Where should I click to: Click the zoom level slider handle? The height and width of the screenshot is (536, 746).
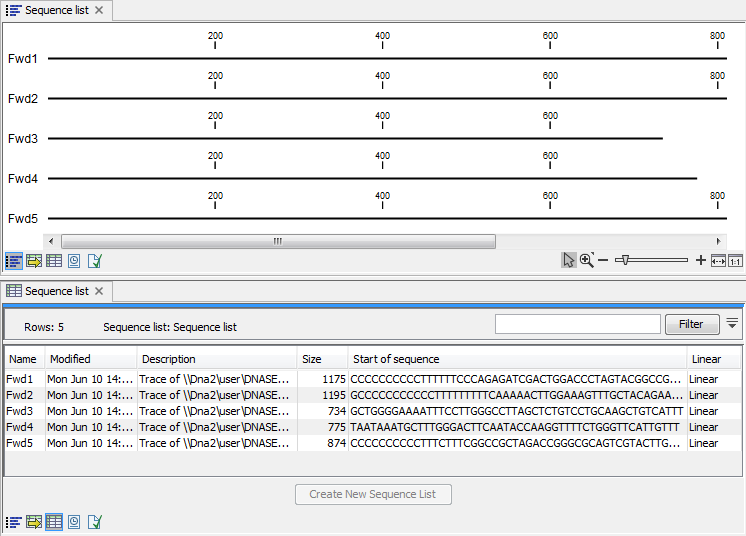[x=623, y=260]
